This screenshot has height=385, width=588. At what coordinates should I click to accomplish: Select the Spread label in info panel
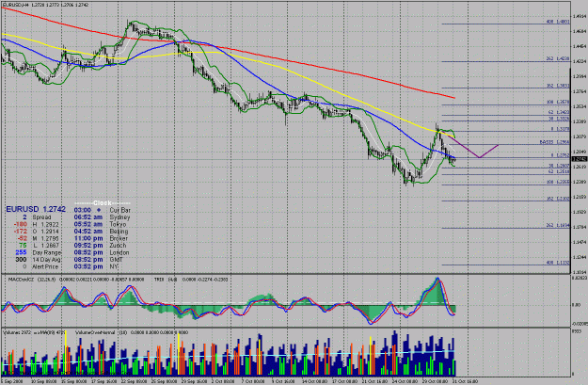(41, 217)
